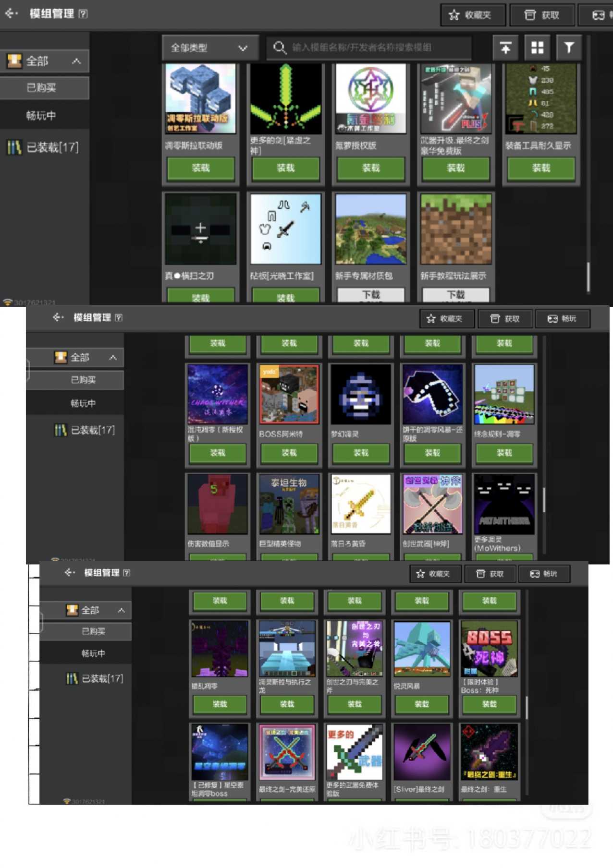
Task: Collapse the 全部 section in the bottom panel sidebar
Action: pos(121,610)
